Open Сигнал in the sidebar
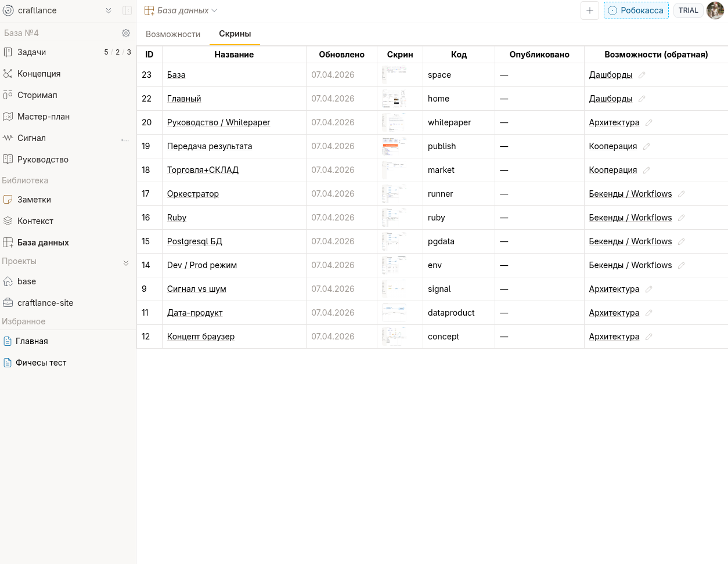Image resolution: width=728 pixels, height=564 pixels. point(31,138)
